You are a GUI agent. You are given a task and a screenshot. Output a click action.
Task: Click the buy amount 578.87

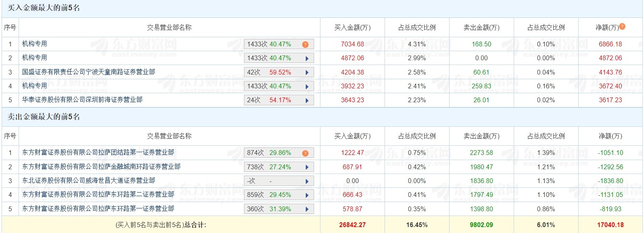(352, 209)
